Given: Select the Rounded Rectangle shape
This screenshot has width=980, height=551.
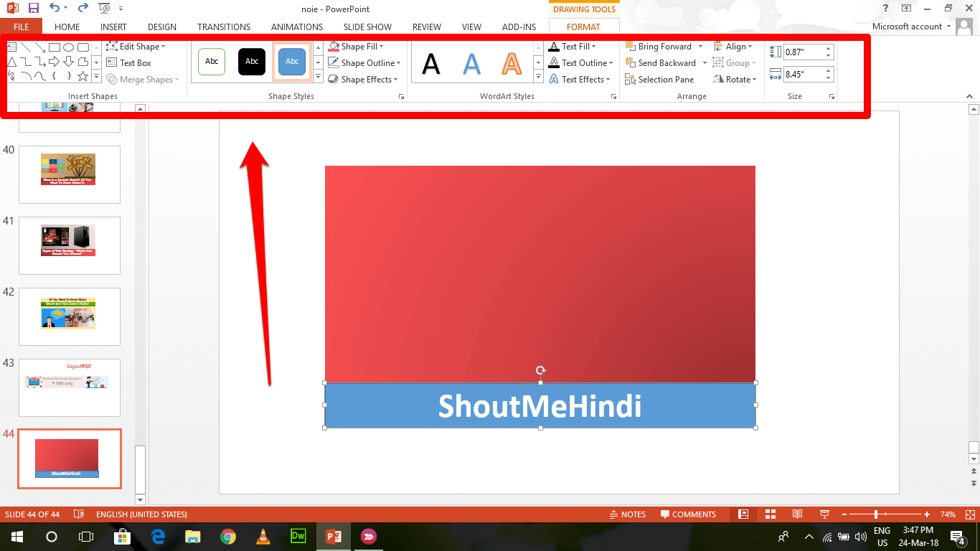Looking at the screenshot, I should click(x=83, y=47).
